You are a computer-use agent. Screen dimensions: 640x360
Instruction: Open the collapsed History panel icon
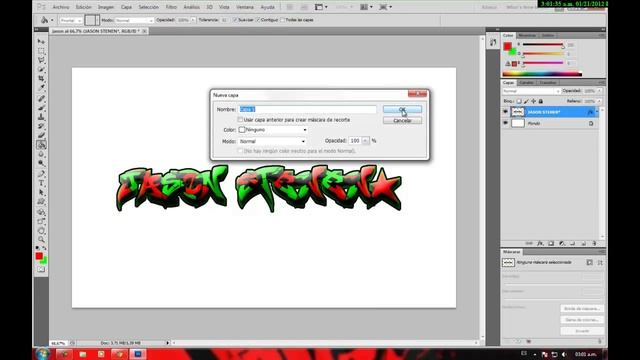coord(493,42)
